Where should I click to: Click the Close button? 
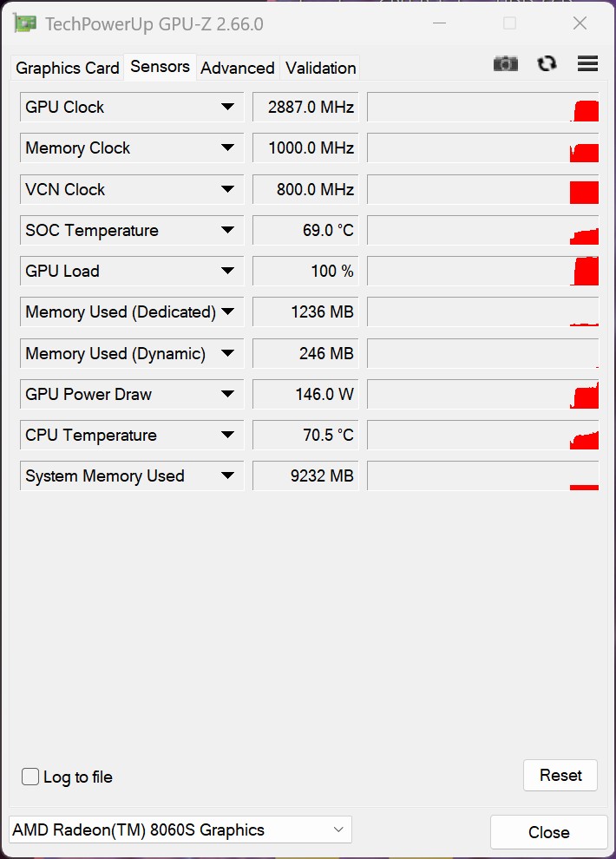(548, 832)
